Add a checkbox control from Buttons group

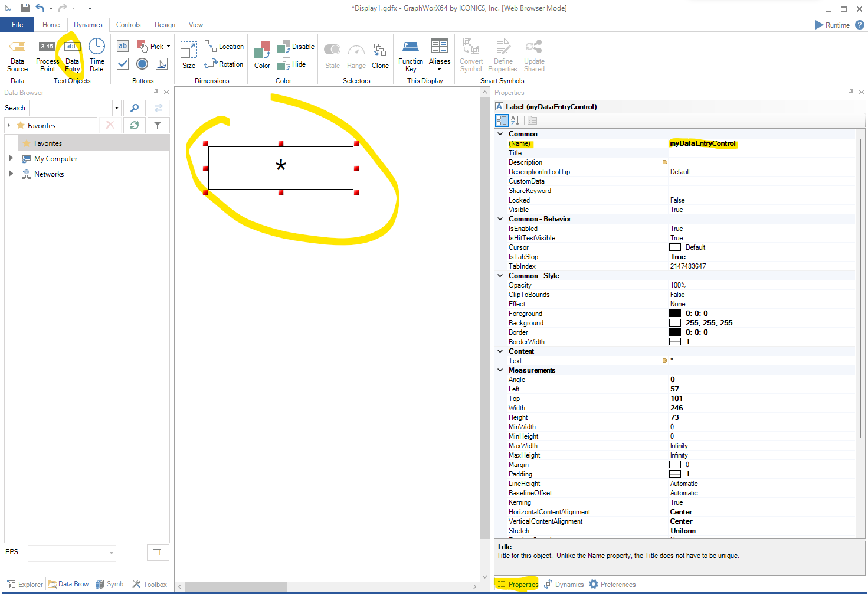[123, 64]
